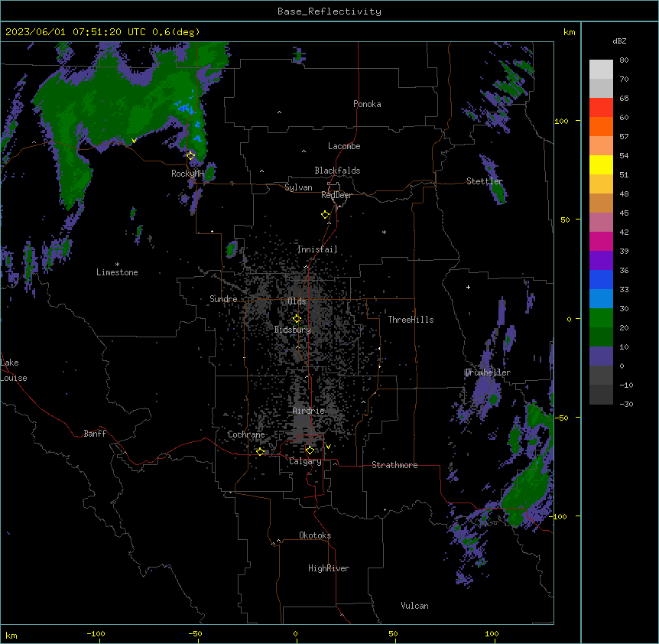Click the yellow diamond marker above Calgary label

click(x=310, y=450)
